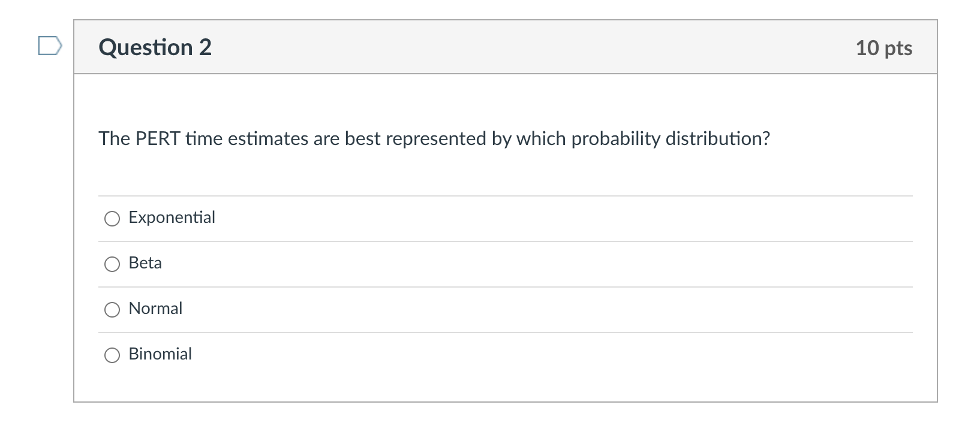Mark the Binomial radio button

[112, 355]
